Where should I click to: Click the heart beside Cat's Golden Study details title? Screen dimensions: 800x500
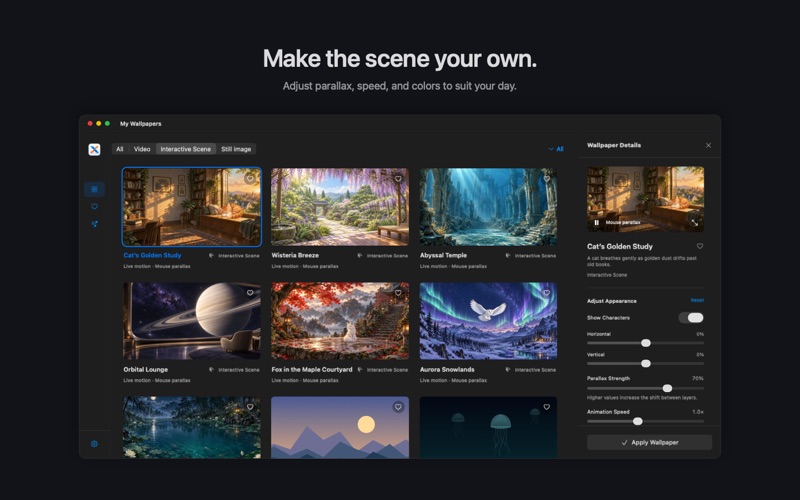(700, 246)
